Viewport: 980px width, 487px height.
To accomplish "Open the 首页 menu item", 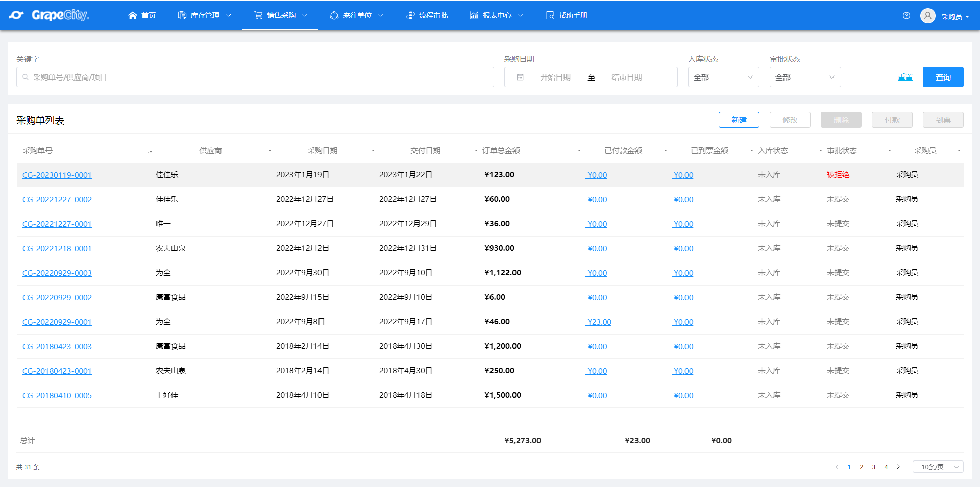I will 142,15.
